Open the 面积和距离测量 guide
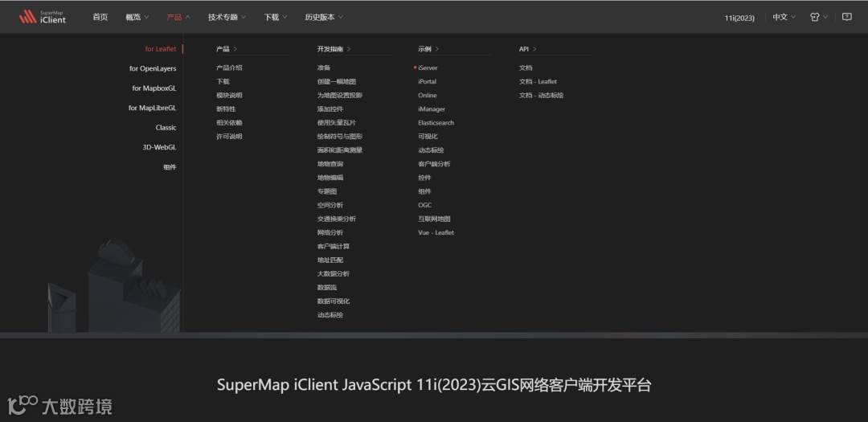The image size is (868, 422). coord(340,150)
